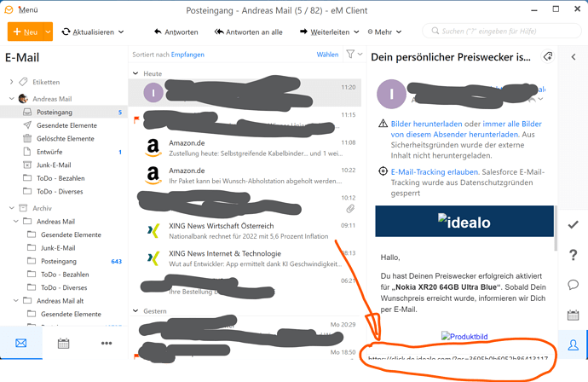Image resolution: width=588 pixels, height=382 pixels.
Task: Click the Weiterleiten forward button
Action: click(325, 32)
